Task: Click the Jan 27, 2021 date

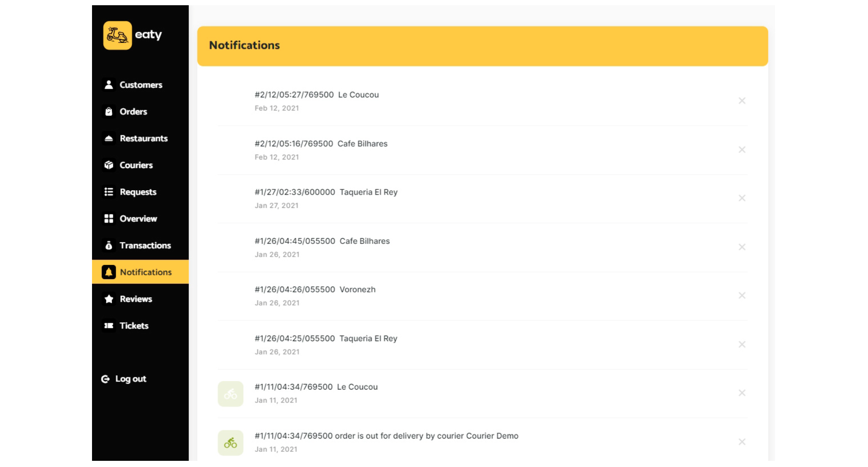Action: [x=277, y=205]
